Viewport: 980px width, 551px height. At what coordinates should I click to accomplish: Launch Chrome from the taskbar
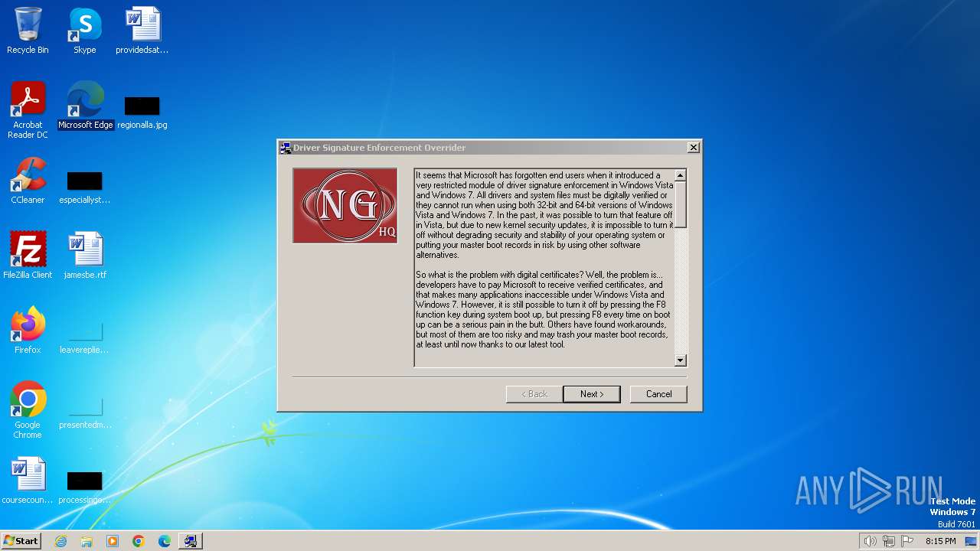click(139, 541)
